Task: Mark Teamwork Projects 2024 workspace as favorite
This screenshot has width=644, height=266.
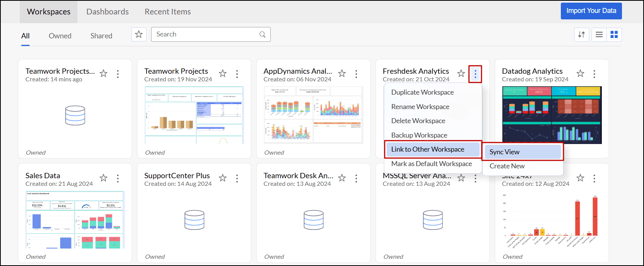Action: coord(223,74)
